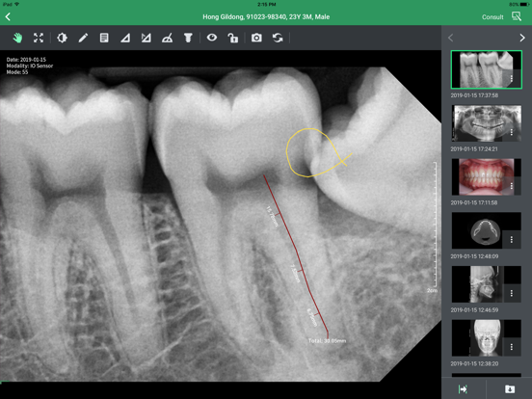Open the frontal skull thumbnail 12:38:20
The image size is (532, 399).
point(486,337)
